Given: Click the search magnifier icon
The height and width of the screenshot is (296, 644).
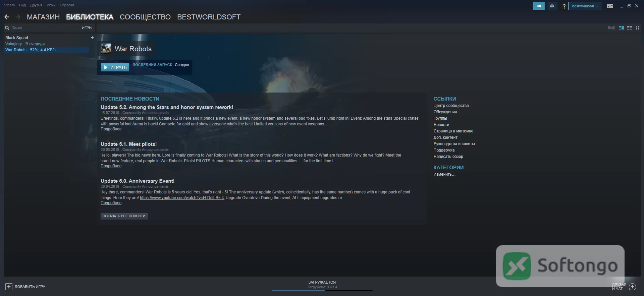Looking at the screenshot, I should point(7,28).
